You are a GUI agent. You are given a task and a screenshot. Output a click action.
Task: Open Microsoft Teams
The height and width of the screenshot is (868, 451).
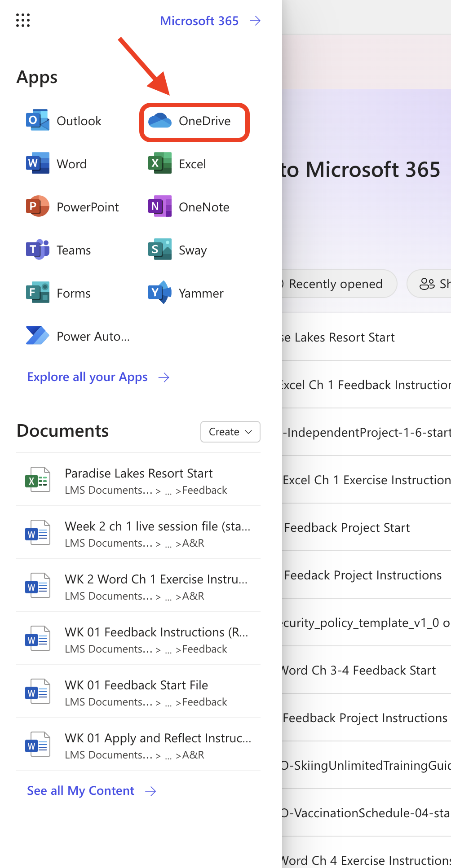(x=59, y=250)
